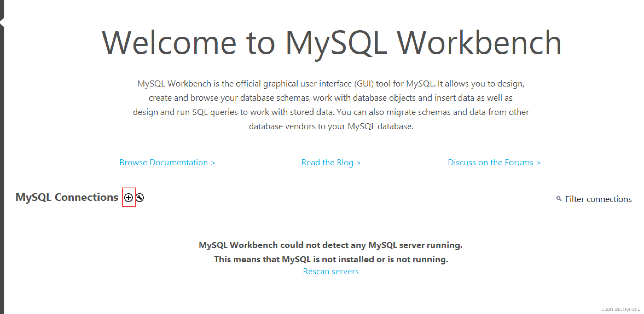This screenshot has width=644, height=314.
Task: Open the Browse Documentation link
Action: click(x=164, y=163)
